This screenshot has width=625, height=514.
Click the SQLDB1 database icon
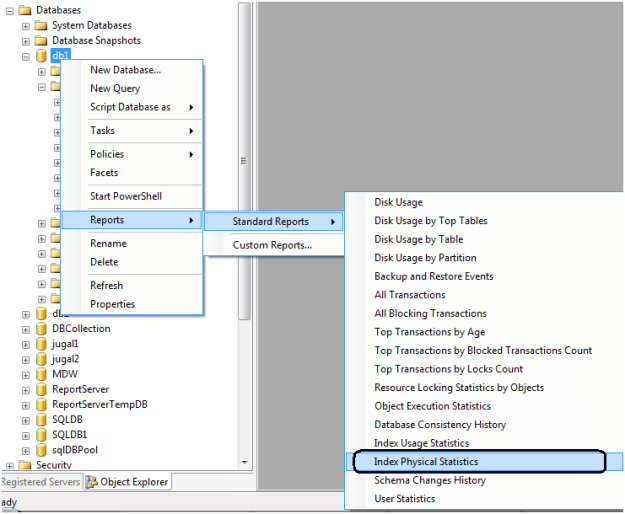pyautogui.click(x=41, y=435)
